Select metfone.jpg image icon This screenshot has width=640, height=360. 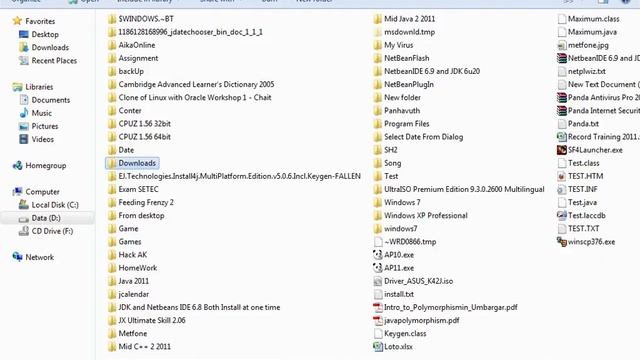click(562, 45)
